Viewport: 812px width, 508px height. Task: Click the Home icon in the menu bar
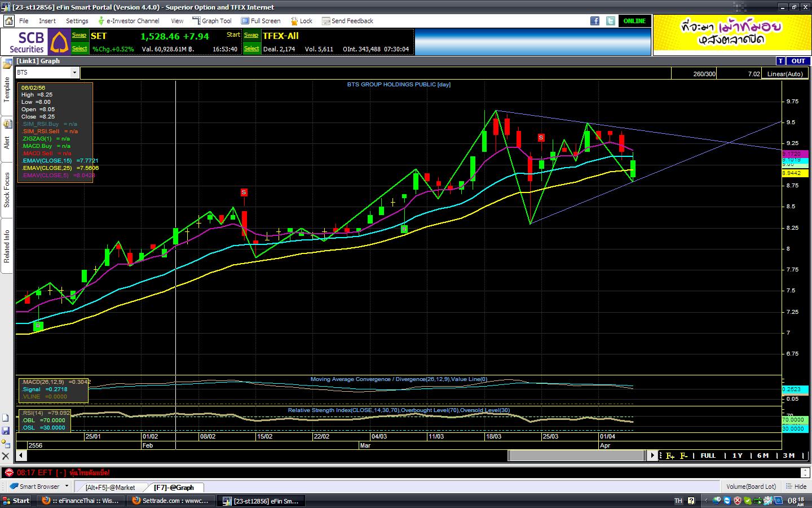8,21
